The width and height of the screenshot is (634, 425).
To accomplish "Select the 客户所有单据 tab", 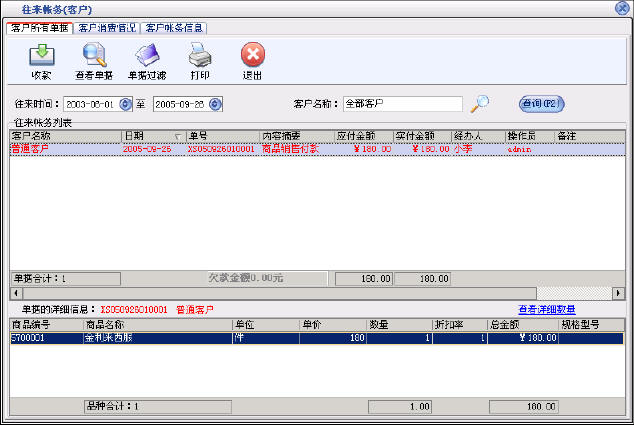I will coord(40,28).
